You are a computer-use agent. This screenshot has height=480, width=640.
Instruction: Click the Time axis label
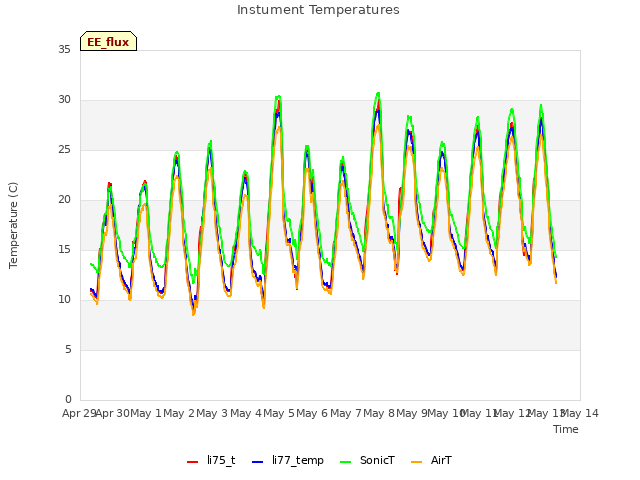tap(566, 429)
